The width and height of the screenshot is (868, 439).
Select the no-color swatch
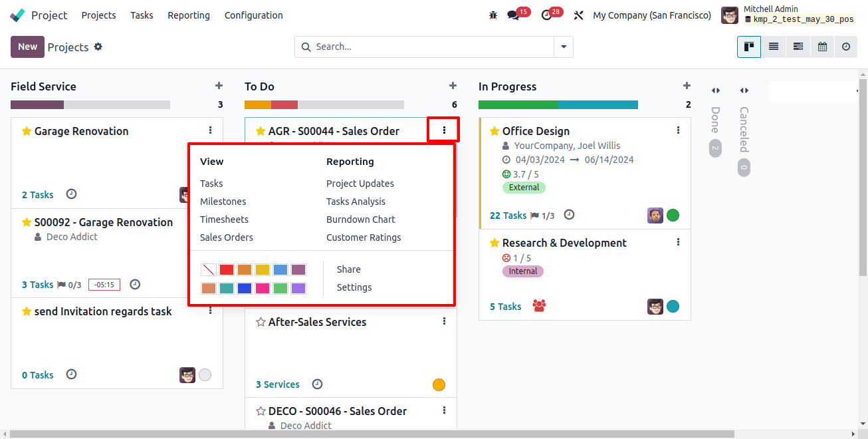[x=209, y=269]
